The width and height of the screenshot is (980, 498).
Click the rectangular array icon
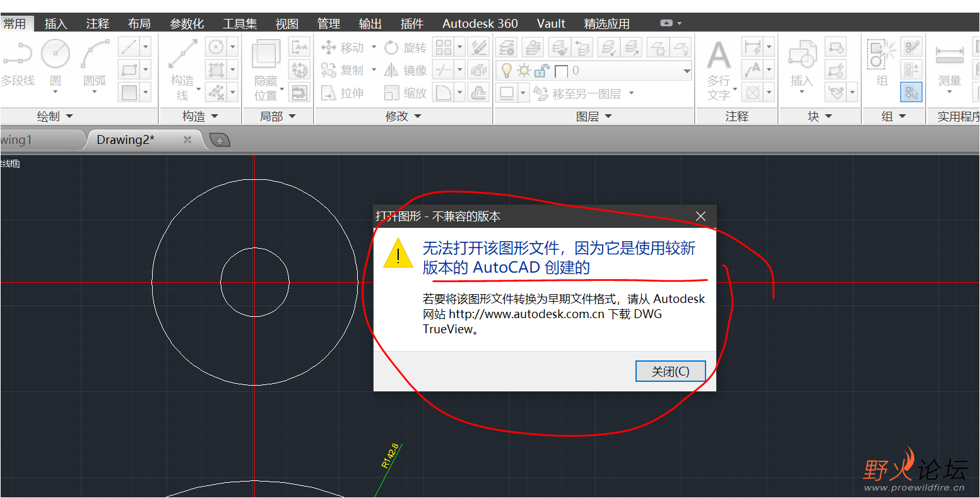coord(444,47)
